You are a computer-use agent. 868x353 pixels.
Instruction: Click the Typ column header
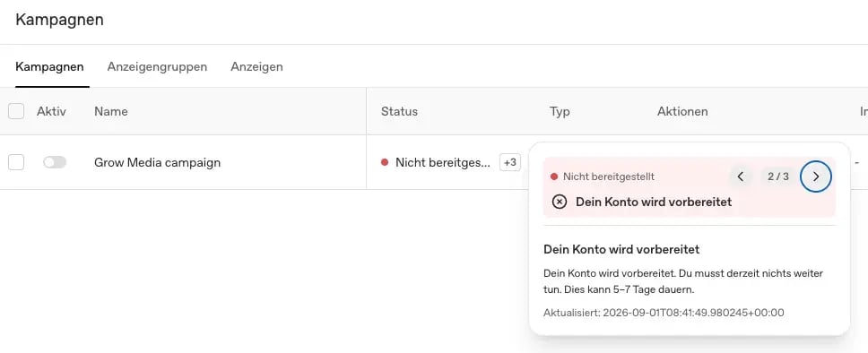[560, 111]
